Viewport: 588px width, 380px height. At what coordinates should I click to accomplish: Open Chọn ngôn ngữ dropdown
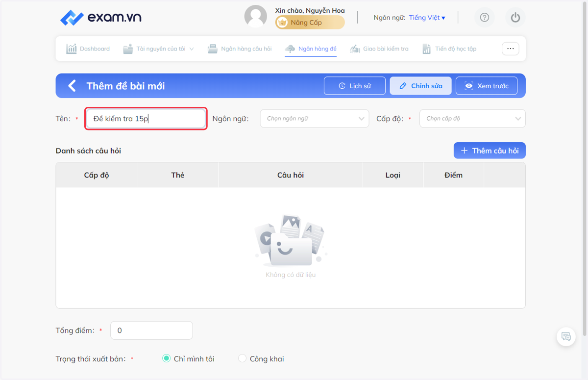click(315, 119)
